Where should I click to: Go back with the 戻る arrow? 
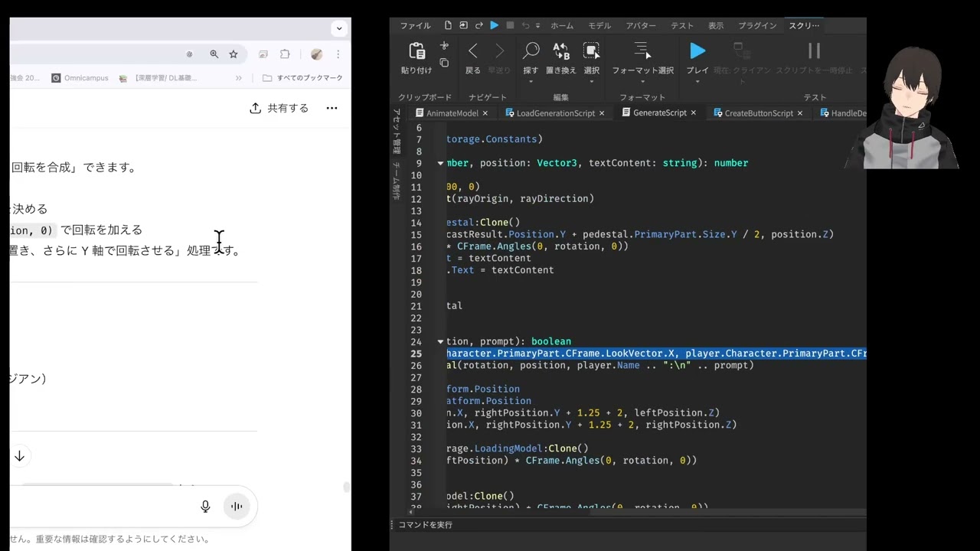point(473,51)
